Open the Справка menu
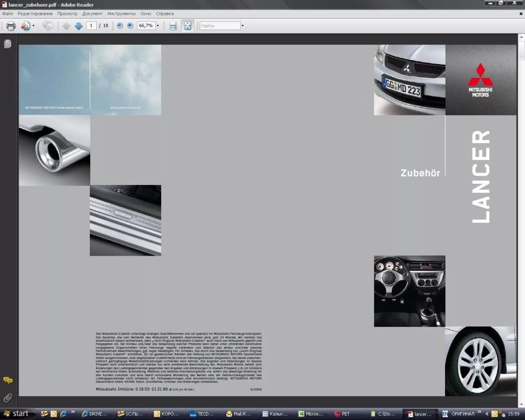 [x=165, y=14]
